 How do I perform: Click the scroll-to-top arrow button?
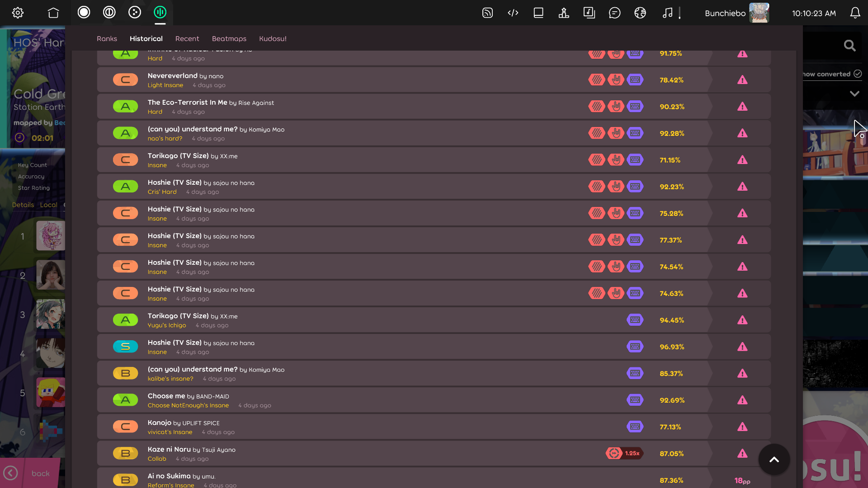pyautogui.click(x=774, y=459)
